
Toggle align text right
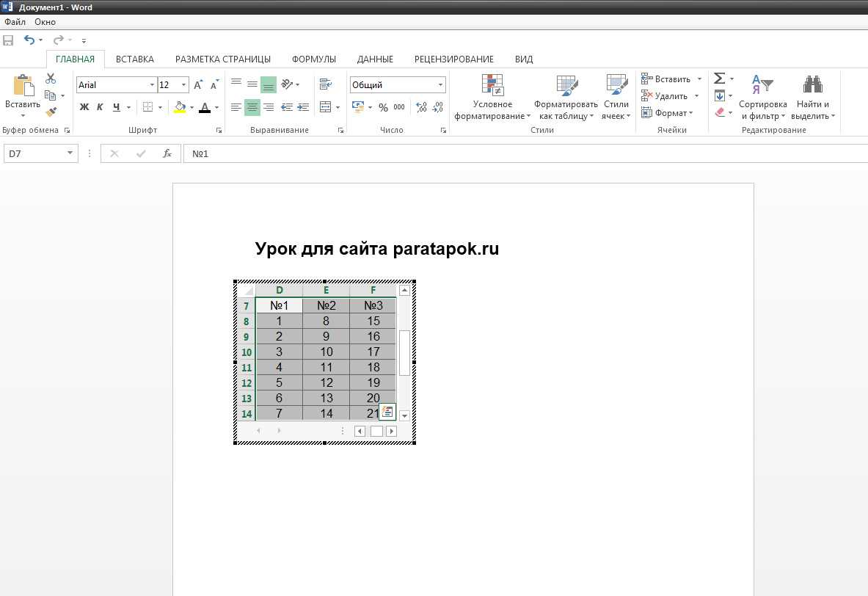coord(269,107)
